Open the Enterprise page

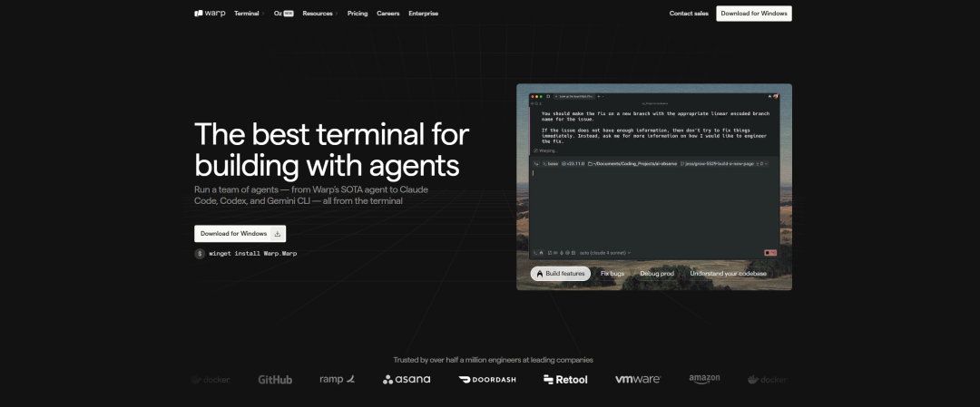[423, 13]
